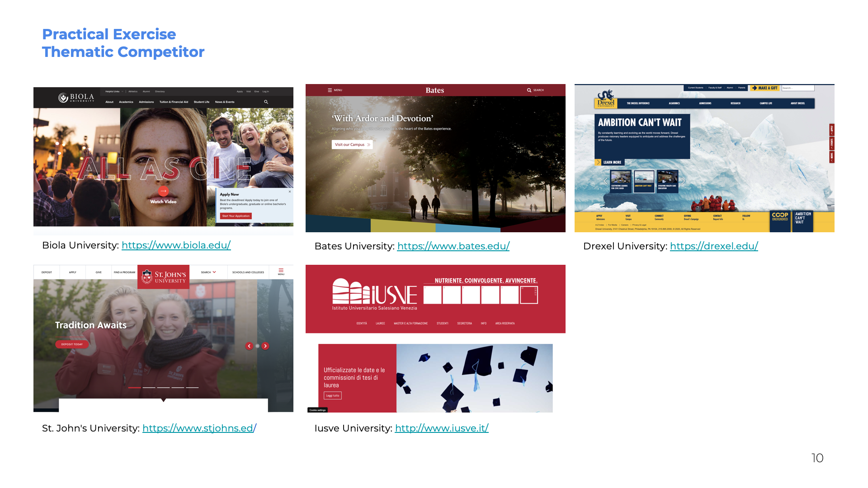The width and height of the screenshot is (868, 488).
Task: Click the Biola search magnifier icon
Action: point(266,102)
